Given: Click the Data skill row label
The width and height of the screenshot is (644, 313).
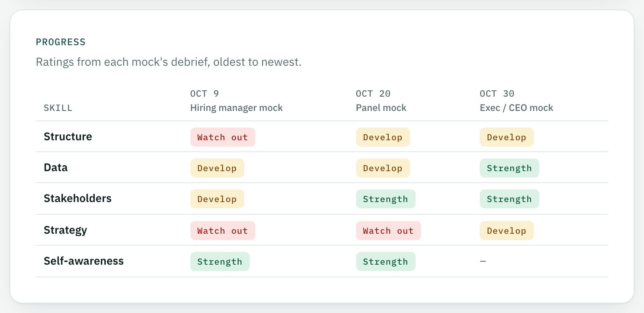Looking at the screenshot, I should (56, 168).
